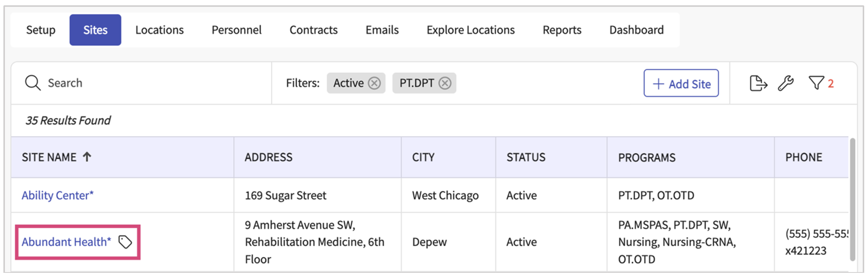The image size is (868, 277).
Task: Go to the Contracts tab
Action: click(x=313, y=30)
